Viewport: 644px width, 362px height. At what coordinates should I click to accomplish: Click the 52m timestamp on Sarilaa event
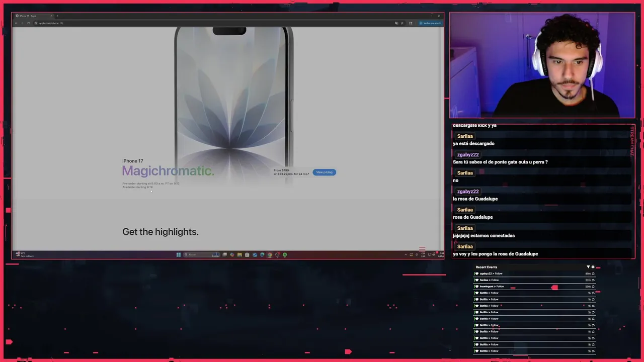click(x=588, y=280)
